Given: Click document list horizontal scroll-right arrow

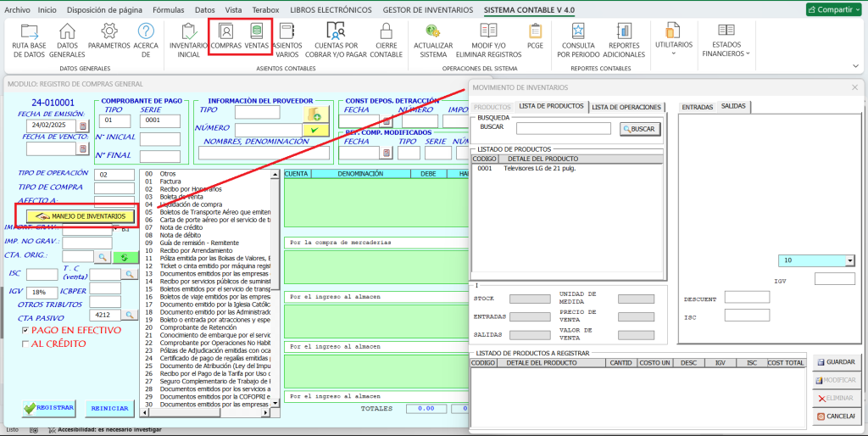Looking at the screenshot, I should coord(266,413).
